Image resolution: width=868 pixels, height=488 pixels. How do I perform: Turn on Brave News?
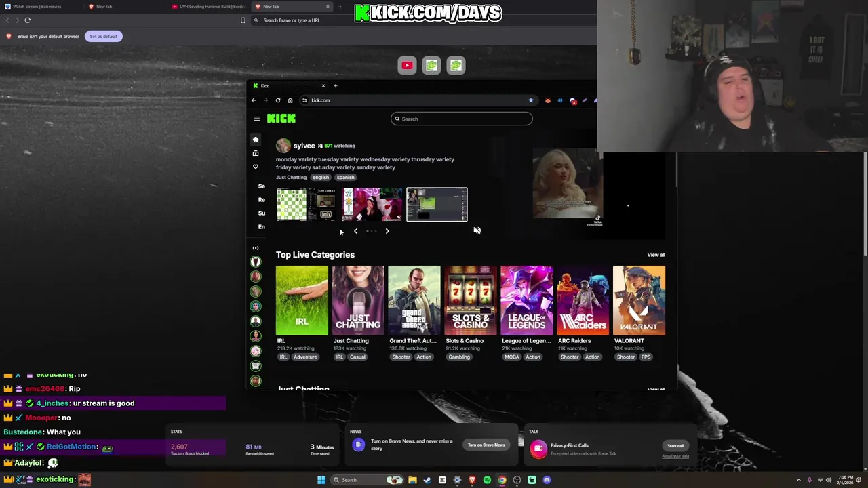pyautogui.click(x=486, y=445)
